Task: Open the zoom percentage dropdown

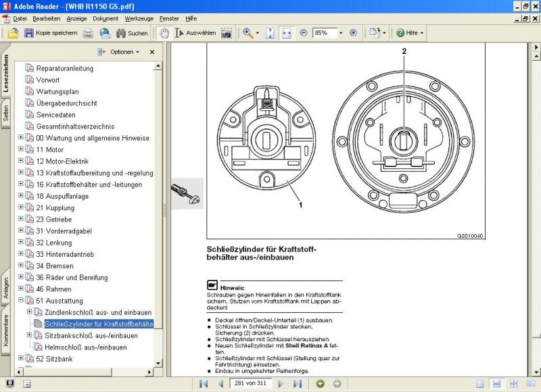Action: click(x=341, y=32)
